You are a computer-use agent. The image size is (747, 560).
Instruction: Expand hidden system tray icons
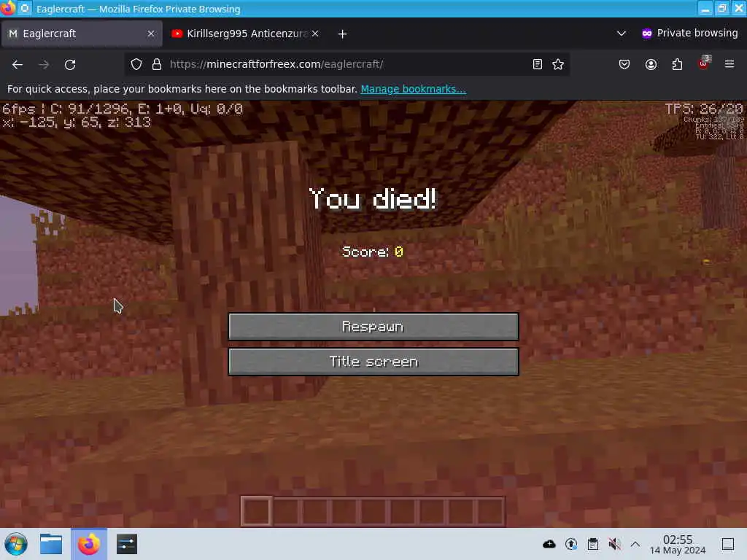[635, 544]
